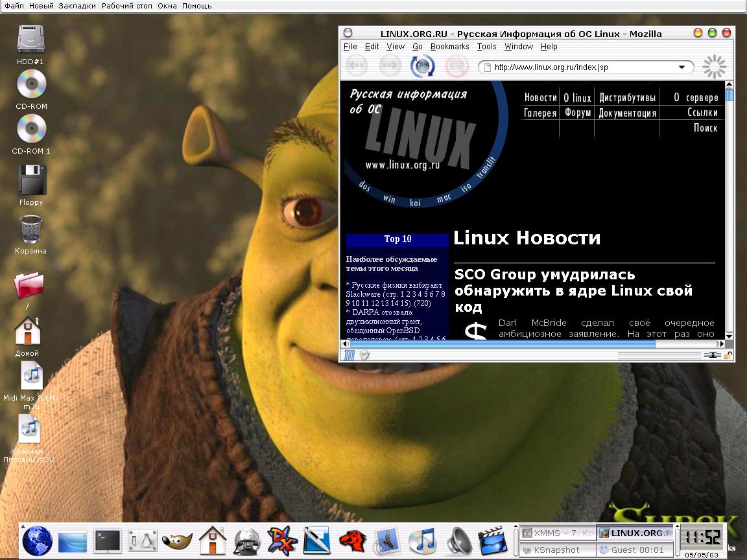
Task: Open the Корзина trash icon
Action: coord(30,235)
